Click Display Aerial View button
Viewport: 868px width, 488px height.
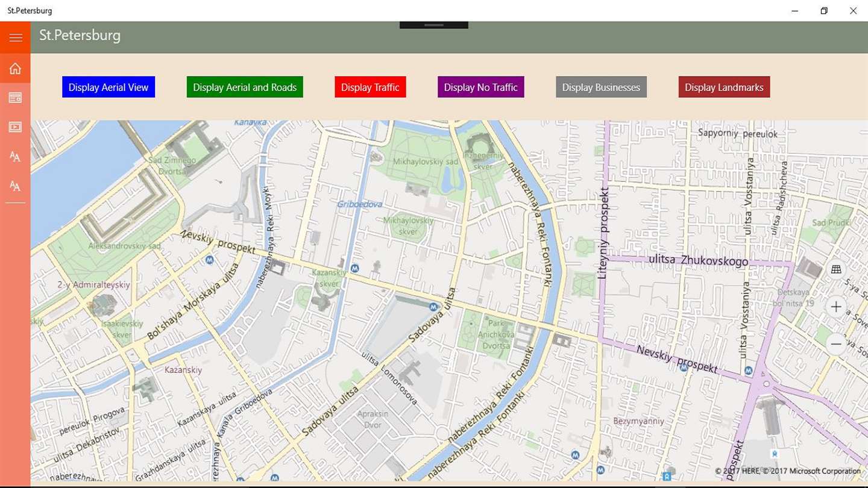[x=108, y=87]
